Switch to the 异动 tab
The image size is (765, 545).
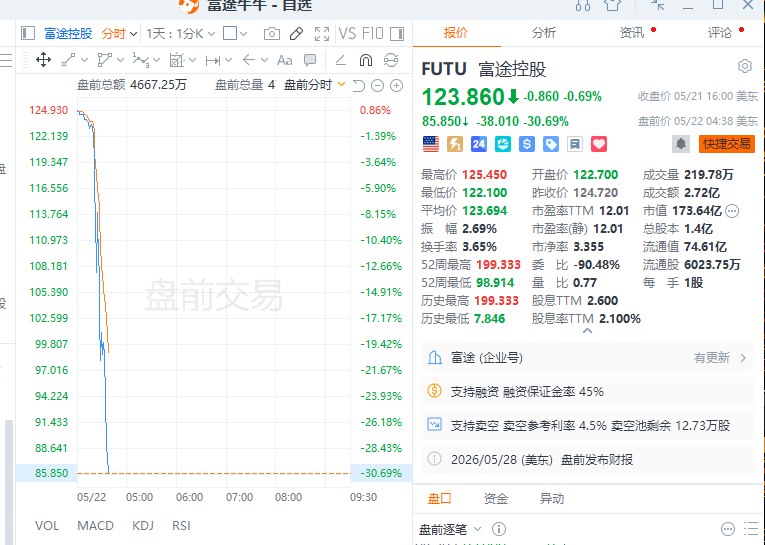[552, 498]
